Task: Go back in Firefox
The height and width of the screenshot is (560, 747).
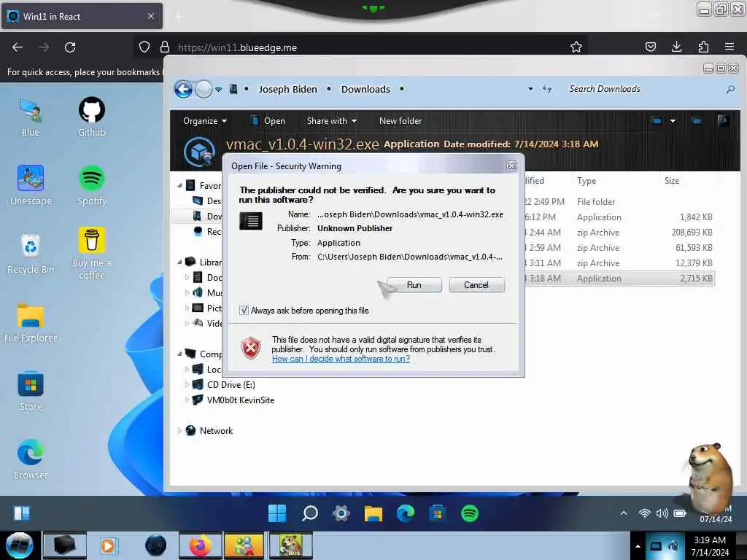Action: (18, 47)
